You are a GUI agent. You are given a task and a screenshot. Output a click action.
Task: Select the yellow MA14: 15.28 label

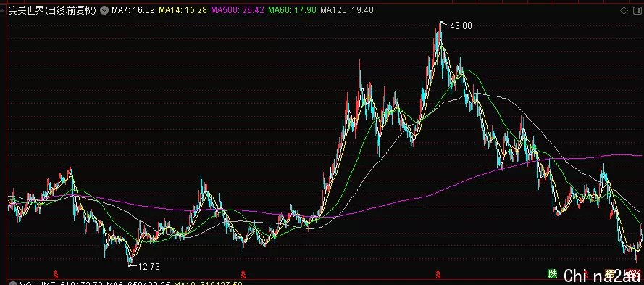tap(183, 10)
